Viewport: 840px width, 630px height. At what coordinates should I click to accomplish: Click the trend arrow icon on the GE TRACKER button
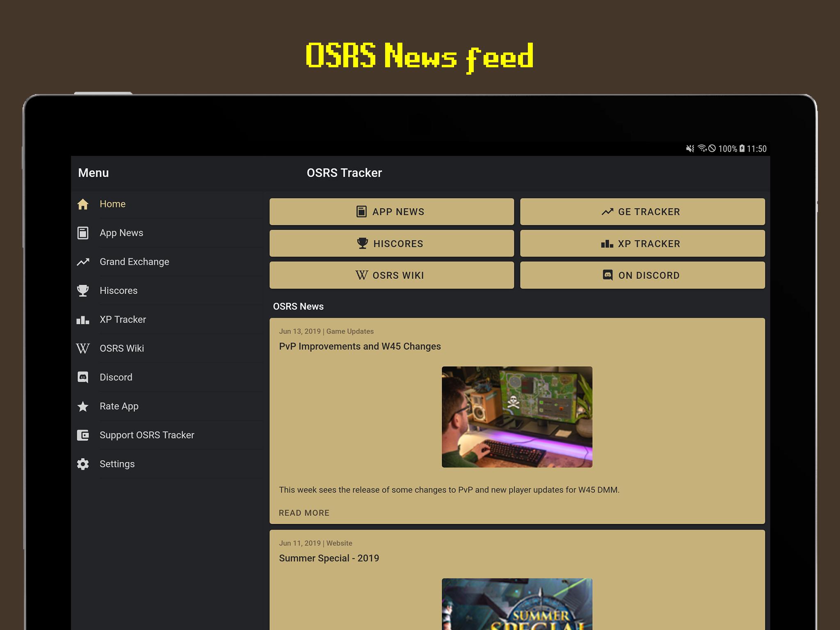(x=607, y=212)
